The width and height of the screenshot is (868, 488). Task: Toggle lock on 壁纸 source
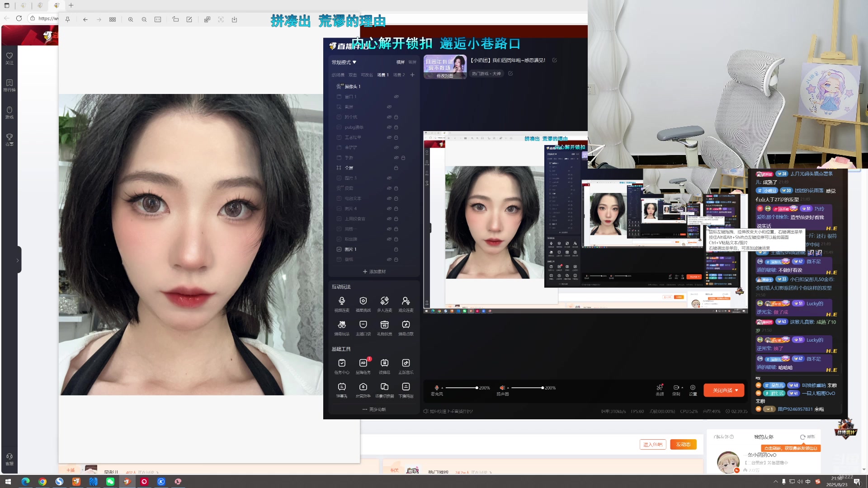(396, 259)
